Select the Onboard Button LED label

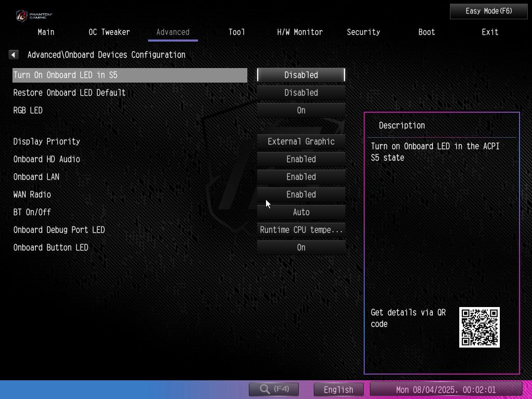pos(50,247)
